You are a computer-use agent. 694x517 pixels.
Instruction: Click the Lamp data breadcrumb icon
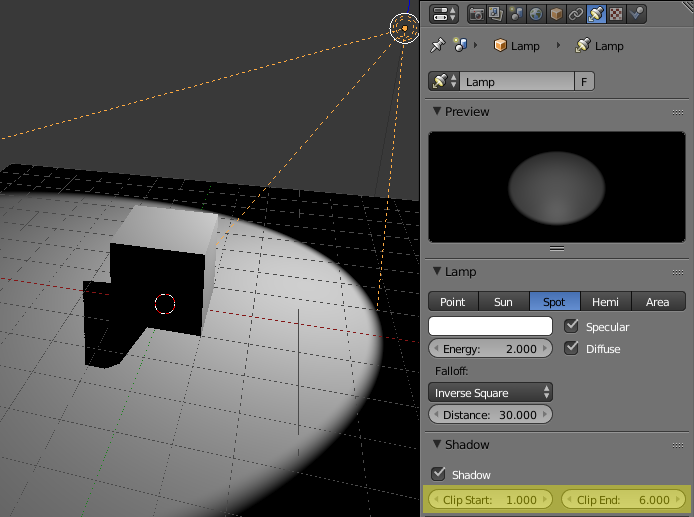[582, 46]
